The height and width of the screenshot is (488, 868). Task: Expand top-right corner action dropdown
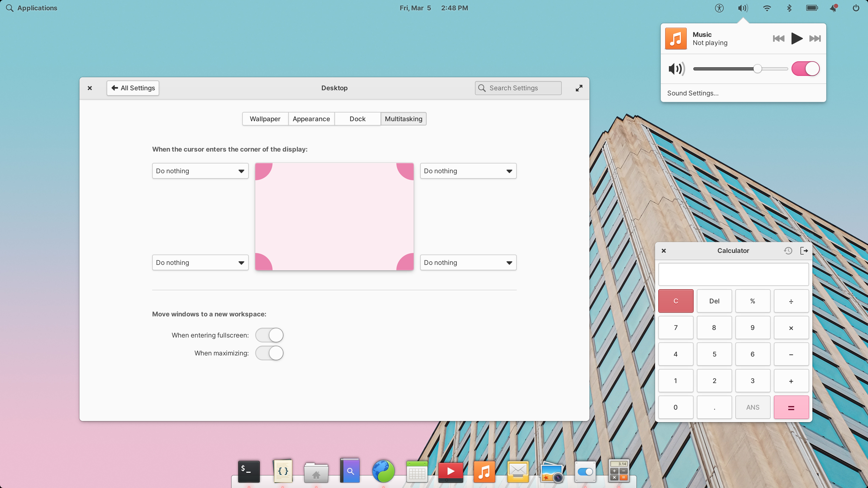468,171
